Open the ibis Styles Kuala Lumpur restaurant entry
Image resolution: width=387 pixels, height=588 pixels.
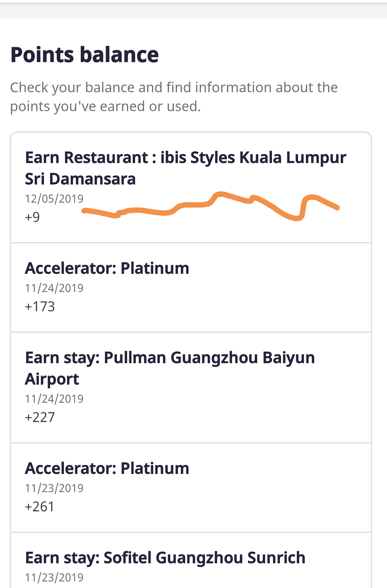pos(191,187)
